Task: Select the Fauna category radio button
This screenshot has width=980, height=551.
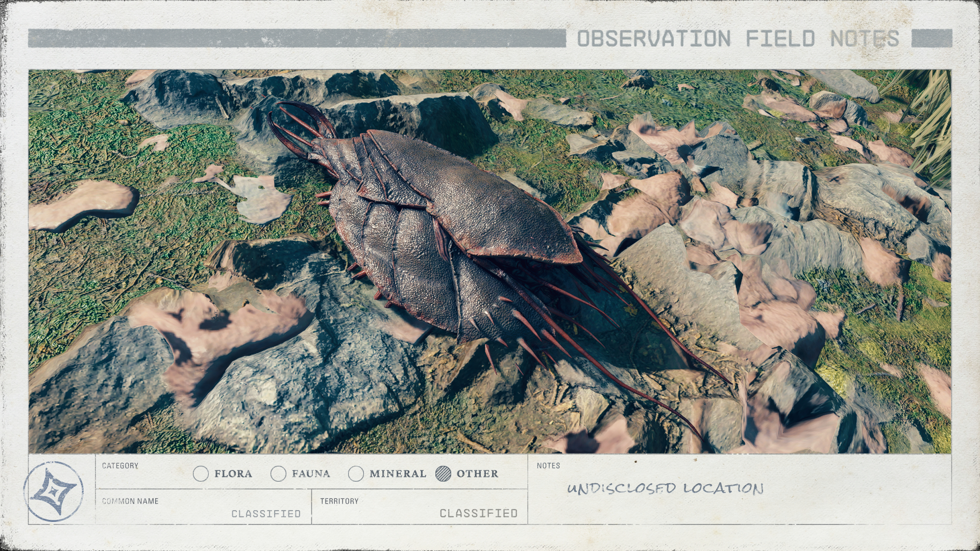Action: [x=278, y=473]
